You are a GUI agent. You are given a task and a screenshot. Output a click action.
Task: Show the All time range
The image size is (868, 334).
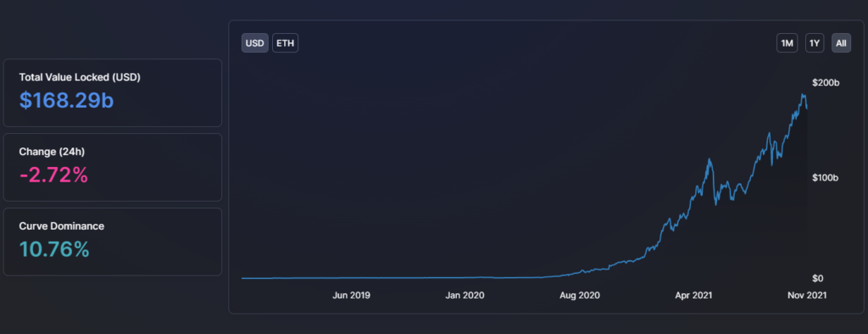pos(841,43)
